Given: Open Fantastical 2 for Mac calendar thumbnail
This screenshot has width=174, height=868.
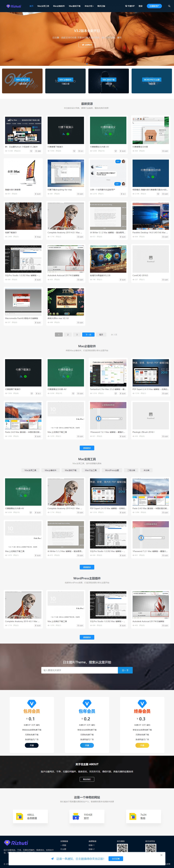Looking at the screenshot, I should 108,373.
